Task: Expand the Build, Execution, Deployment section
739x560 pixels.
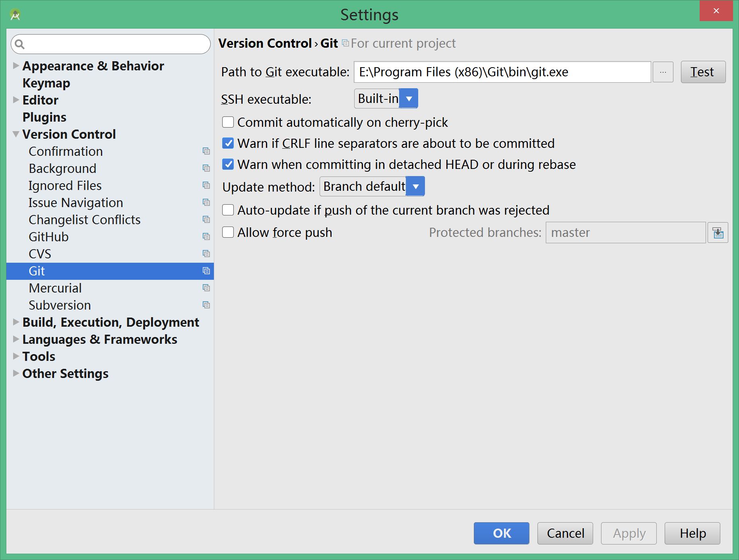Action: [x=16, y=322]
